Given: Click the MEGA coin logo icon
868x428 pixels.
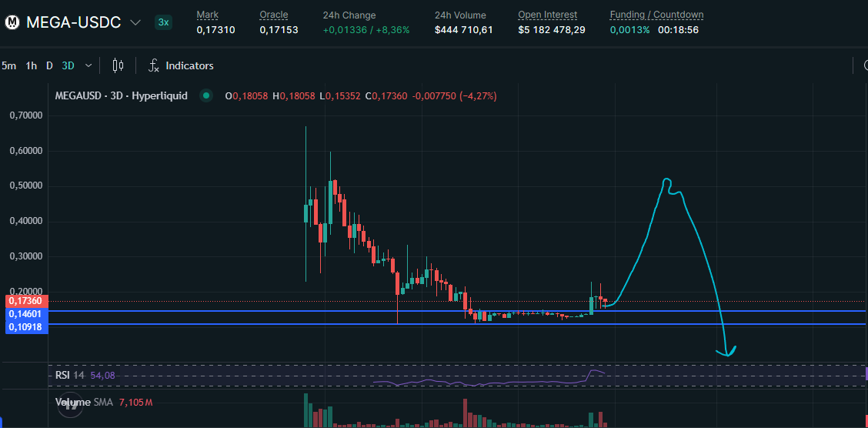Looking at the screenshot, I should click(12, 22).
